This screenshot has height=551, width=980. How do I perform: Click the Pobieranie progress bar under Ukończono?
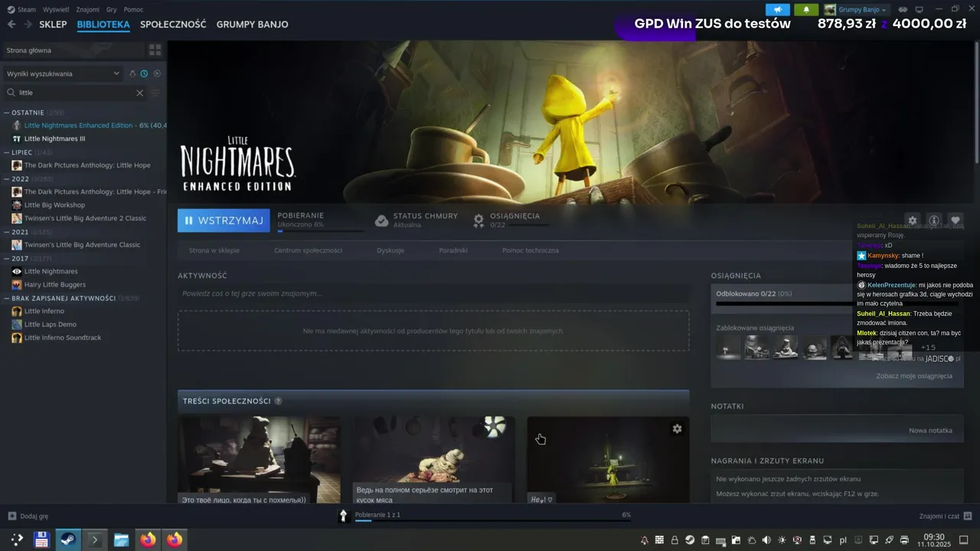coord(321,230)
